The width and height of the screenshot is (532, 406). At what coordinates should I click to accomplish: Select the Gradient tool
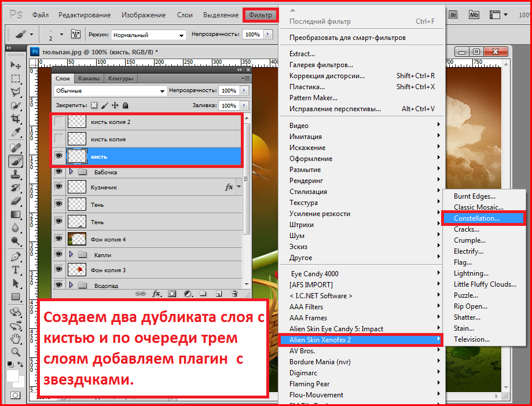coord(15,214)
